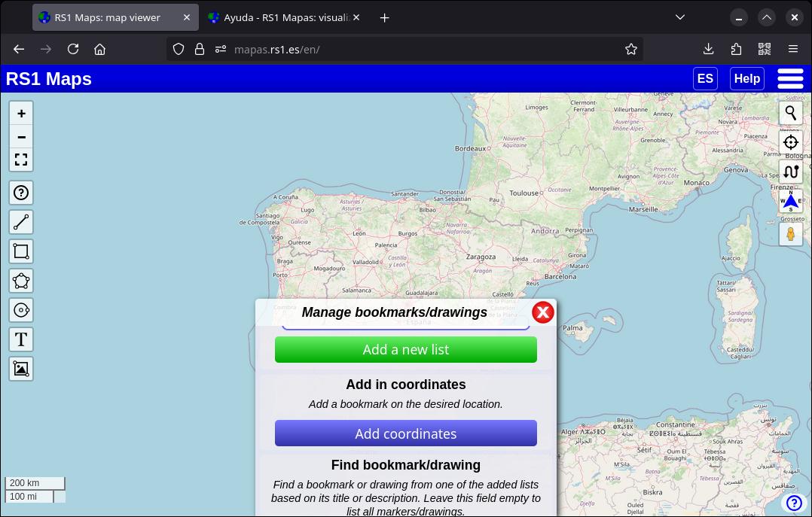Click the Find bookmark/drawing heading
Image resolution: width=812 pixels, height=517 pixels.
pyautogui.click(x=406, y=465)
